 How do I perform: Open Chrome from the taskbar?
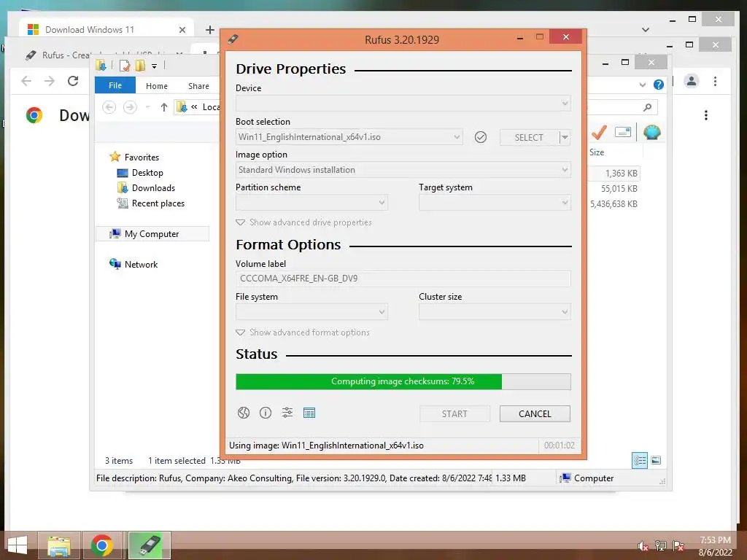tap(102, 545)
